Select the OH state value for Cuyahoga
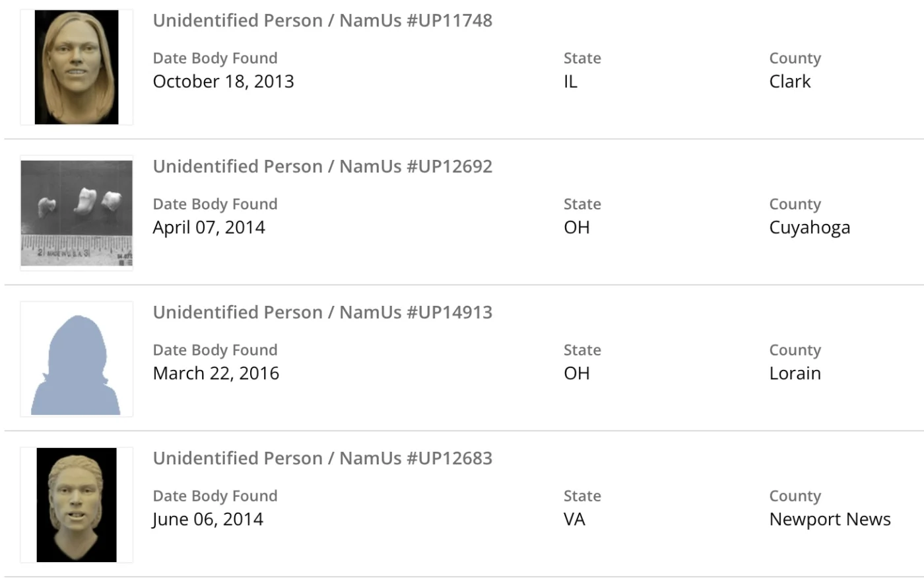 [x=576, y=228]
